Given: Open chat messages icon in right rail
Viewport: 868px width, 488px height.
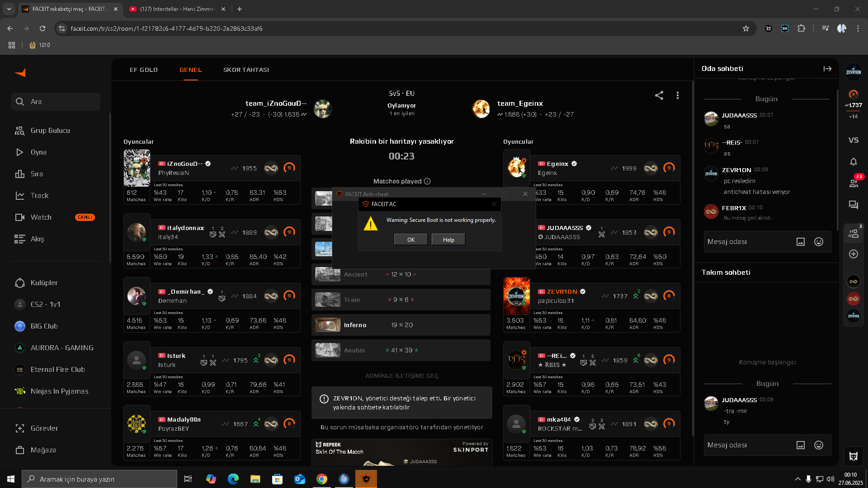Looking at the screenshot, I should [x=854, y=205].
